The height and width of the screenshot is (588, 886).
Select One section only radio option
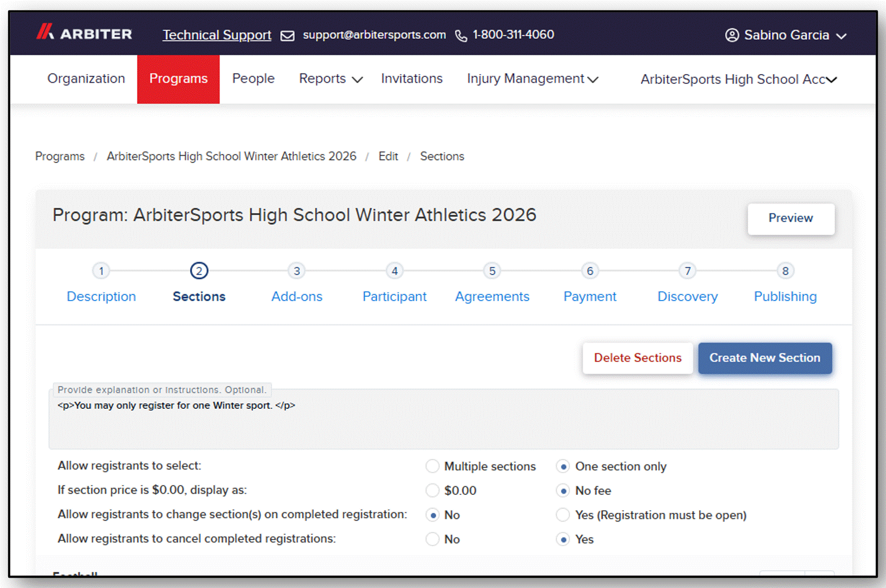pos(563,467)
